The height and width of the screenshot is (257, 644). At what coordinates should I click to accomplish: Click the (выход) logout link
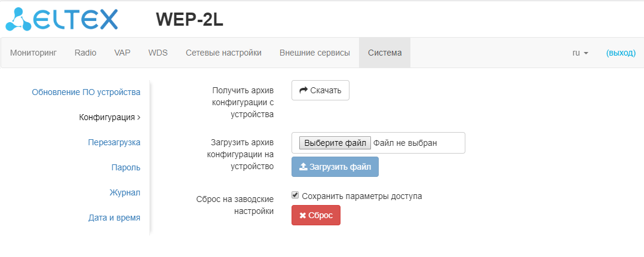click(621, 53)
